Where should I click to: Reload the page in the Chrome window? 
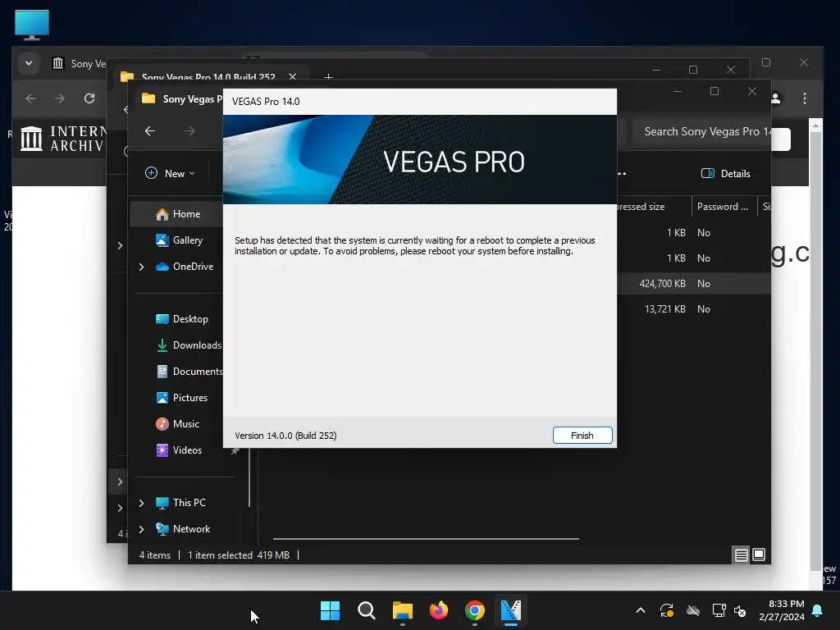(x=89, y=98)
